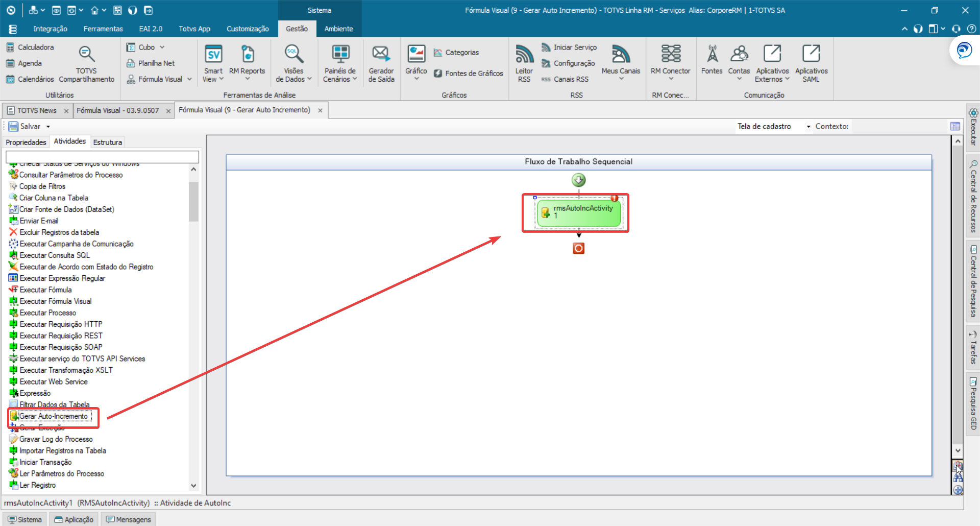Open the Tela de cadastro combo box

[x=774, y=126]
